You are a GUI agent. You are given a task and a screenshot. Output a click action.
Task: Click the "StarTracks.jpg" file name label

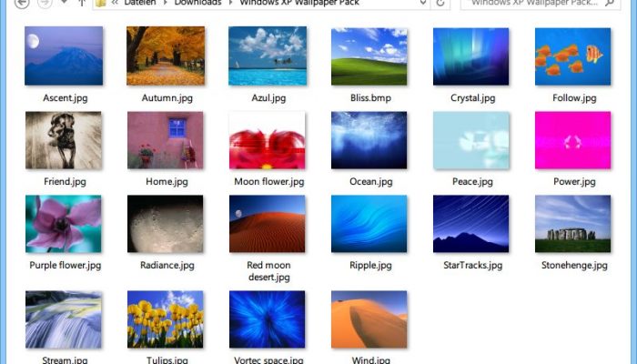(473, 266)
